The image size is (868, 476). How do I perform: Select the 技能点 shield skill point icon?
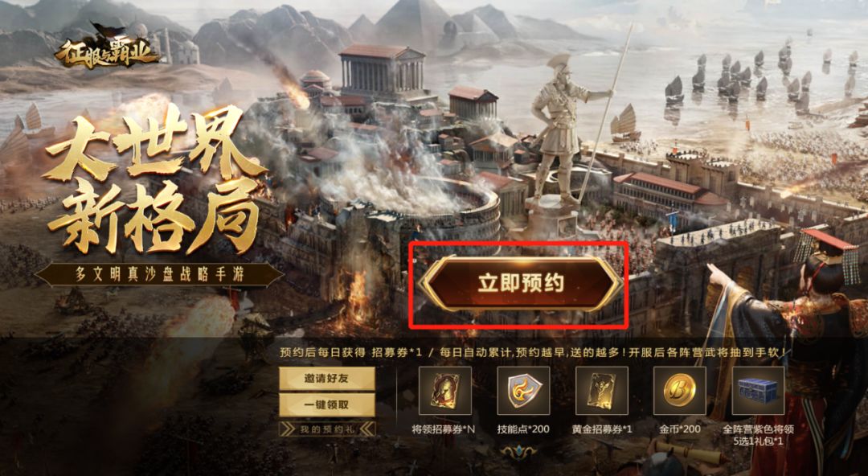[x=523, y=391]
